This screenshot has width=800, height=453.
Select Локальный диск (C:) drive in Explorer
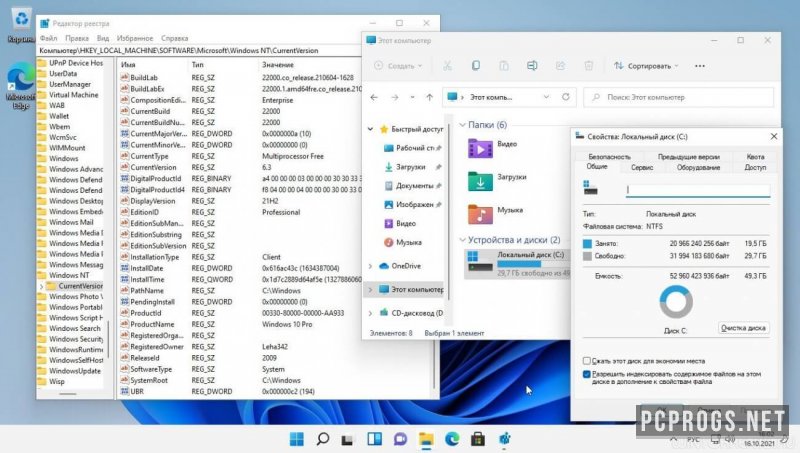(x=516, y=263)
